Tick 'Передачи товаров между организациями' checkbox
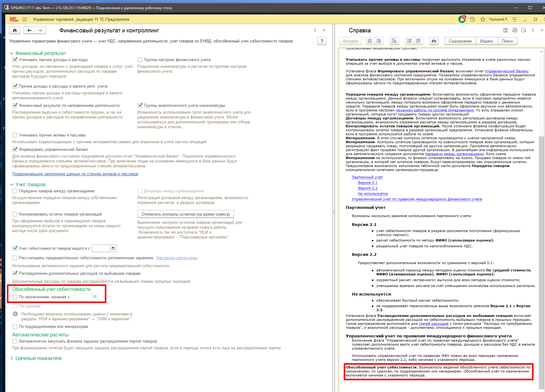The image size is (545, 392). (x=15, y=191)
